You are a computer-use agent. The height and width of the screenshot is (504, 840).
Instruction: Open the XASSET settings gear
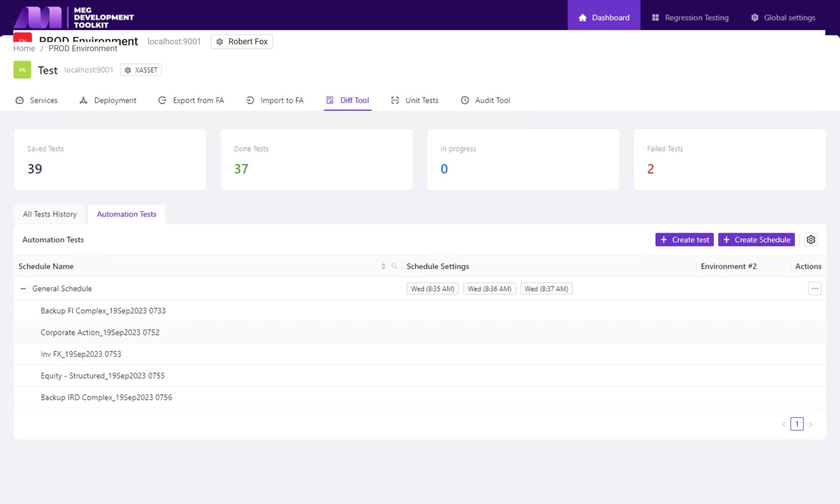[128, 70]
